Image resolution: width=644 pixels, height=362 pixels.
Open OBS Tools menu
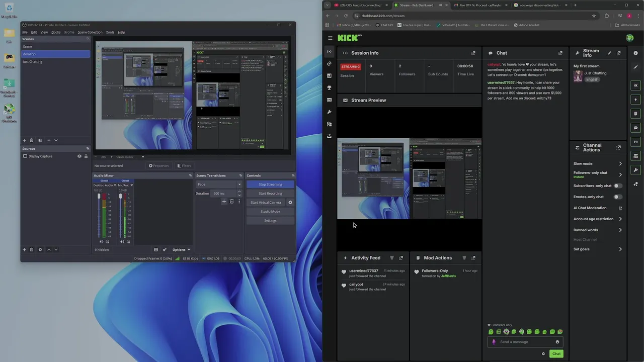coord(110,32)
